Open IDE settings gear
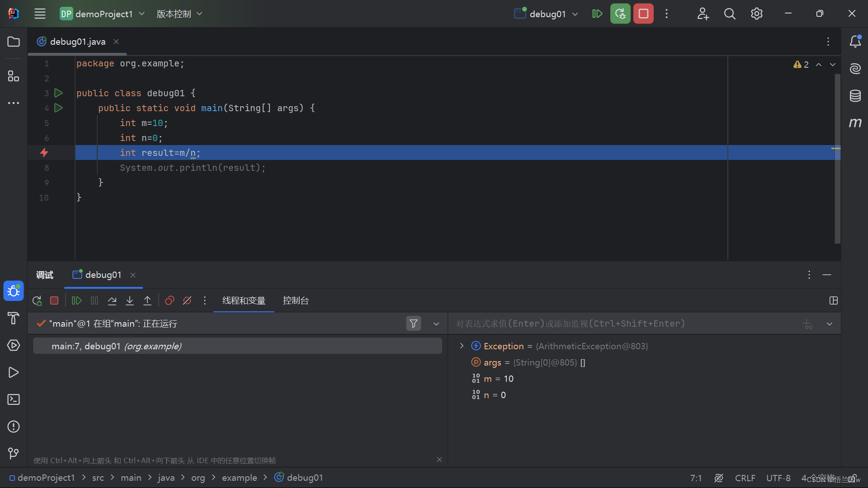868x488 pixels. (x=757, y=14)
